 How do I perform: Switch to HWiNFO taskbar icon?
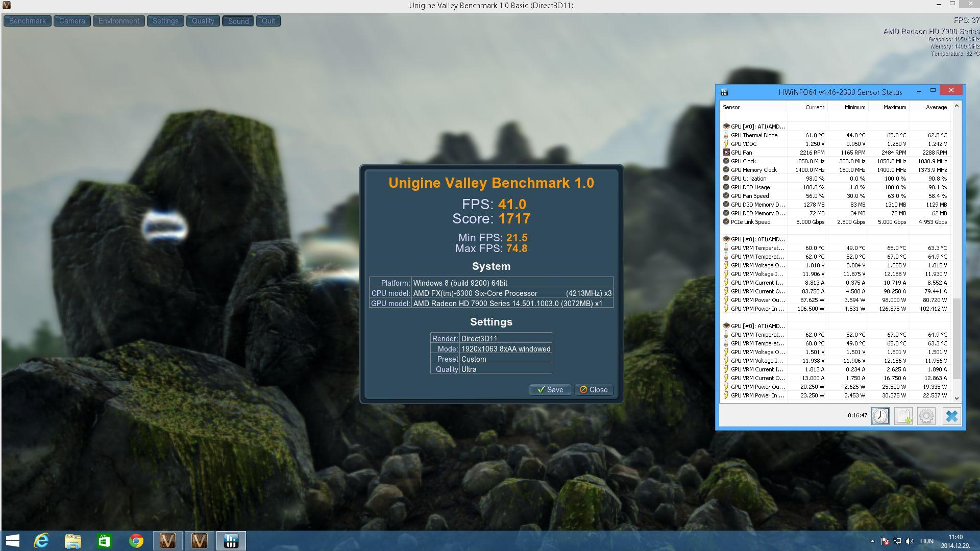(231, 541)
